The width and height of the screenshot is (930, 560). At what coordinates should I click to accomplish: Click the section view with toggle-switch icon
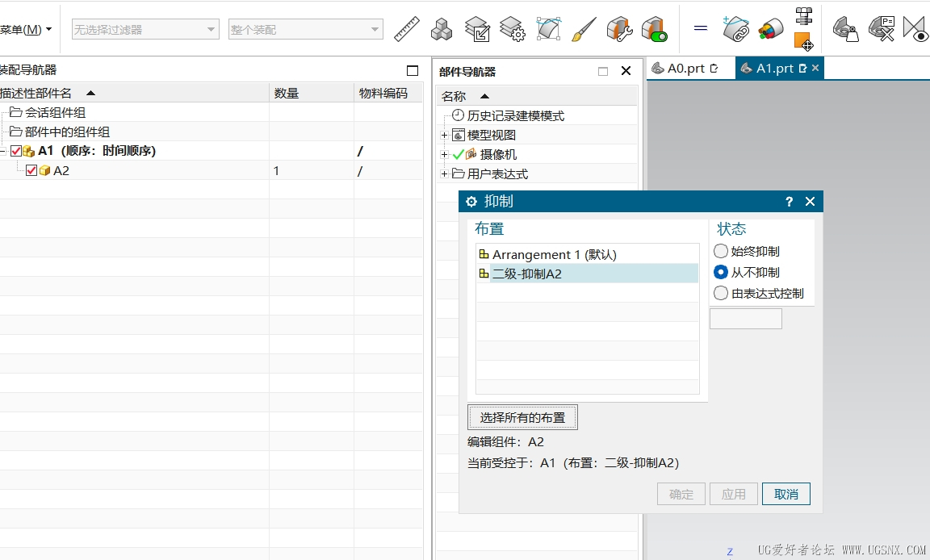655,29
